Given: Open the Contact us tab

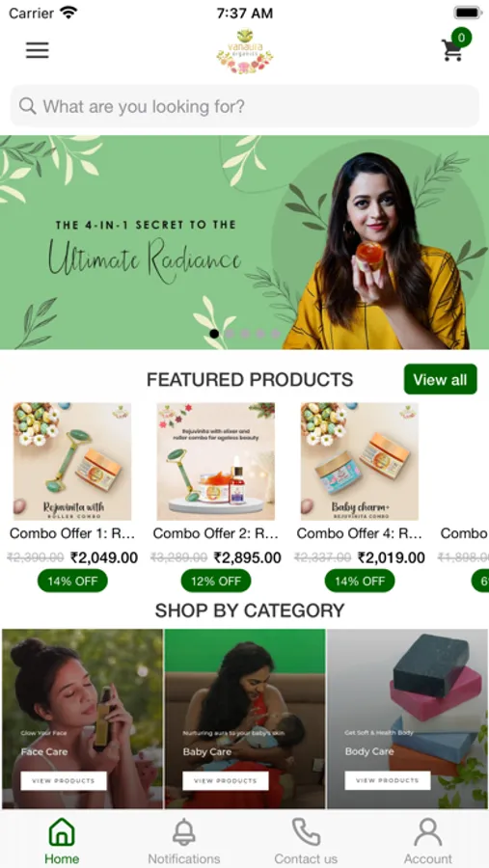Looking at the screenshot, I should (306, 840).
